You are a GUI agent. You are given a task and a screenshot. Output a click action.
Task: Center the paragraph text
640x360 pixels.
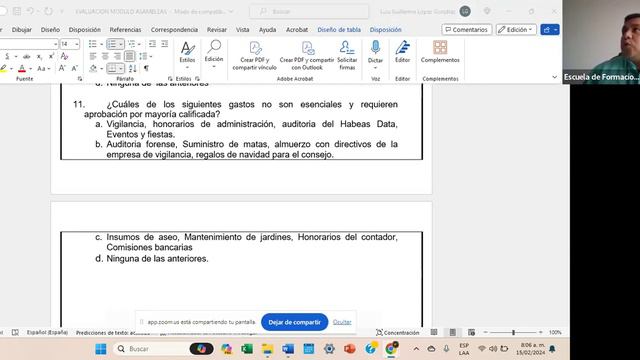coord(105,56)
